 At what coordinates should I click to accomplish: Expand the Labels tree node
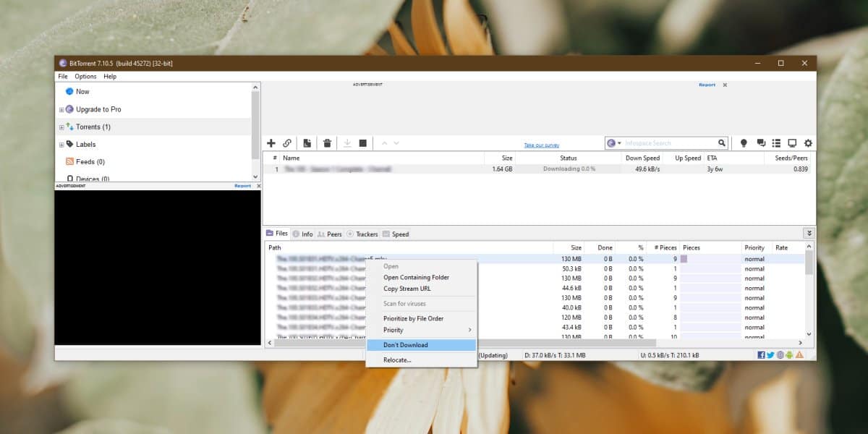pos(61,145)
